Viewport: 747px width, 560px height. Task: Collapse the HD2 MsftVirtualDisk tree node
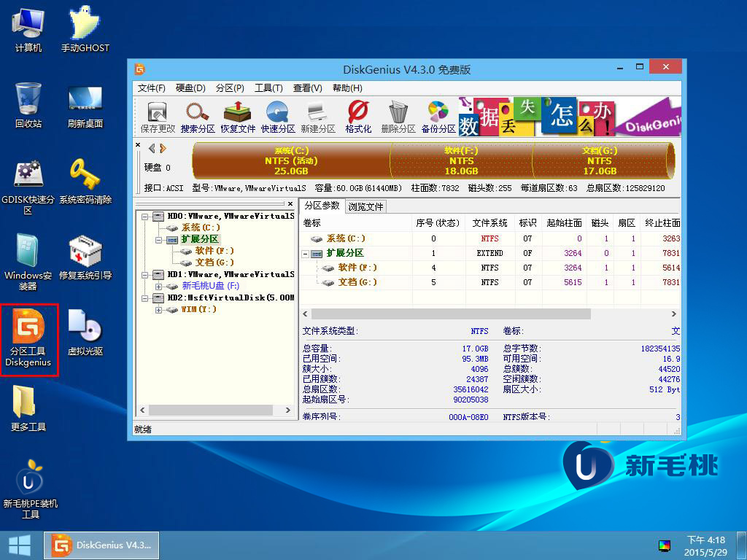click(145, 298)
